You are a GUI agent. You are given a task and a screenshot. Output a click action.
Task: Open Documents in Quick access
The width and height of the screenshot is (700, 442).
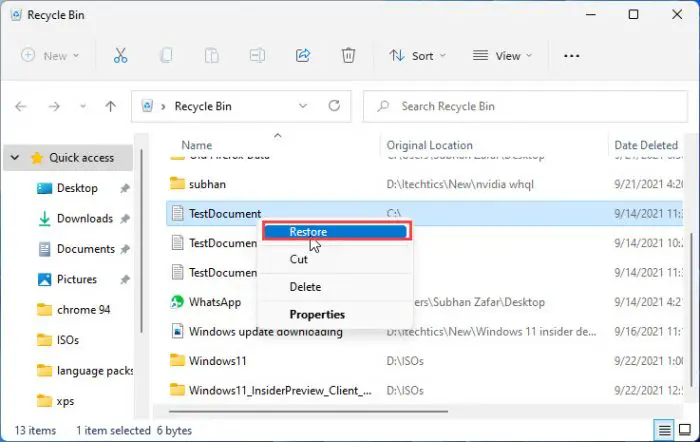tap(86, 249)
